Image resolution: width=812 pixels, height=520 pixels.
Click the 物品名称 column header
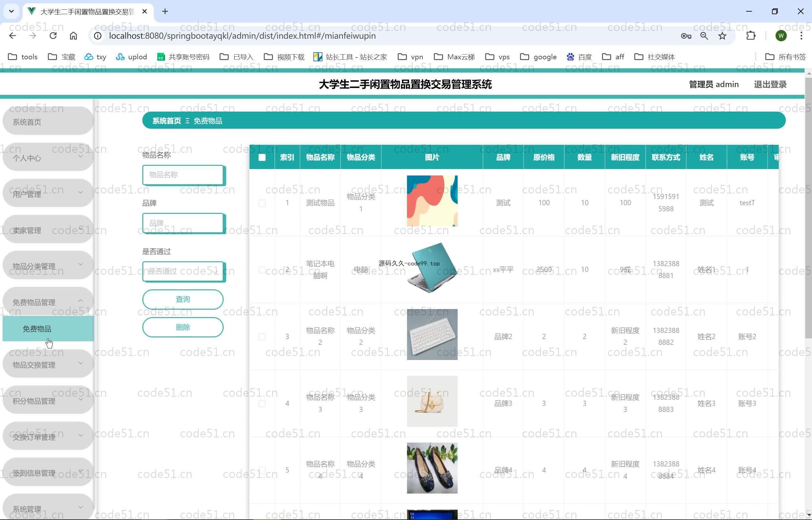(x=320, y=157)
